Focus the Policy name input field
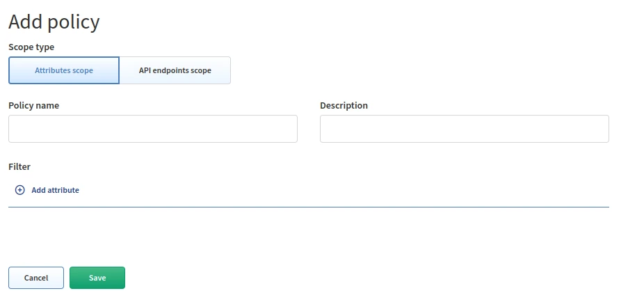 click(153, 129)
